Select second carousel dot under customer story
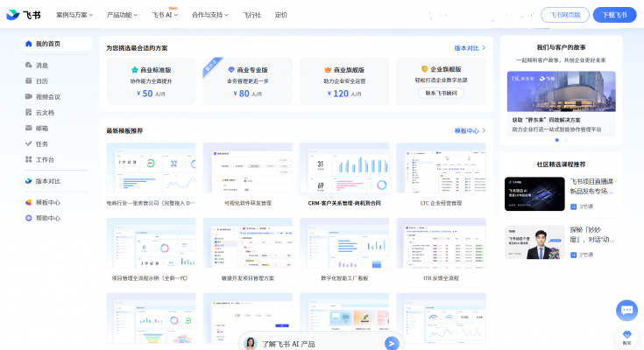This screenshot has height=350, width=644. pyautogui.click(x=565, y=140)
